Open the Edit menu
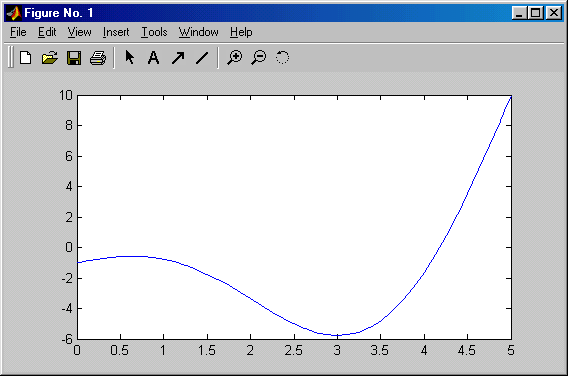 (x=47, y=32)
